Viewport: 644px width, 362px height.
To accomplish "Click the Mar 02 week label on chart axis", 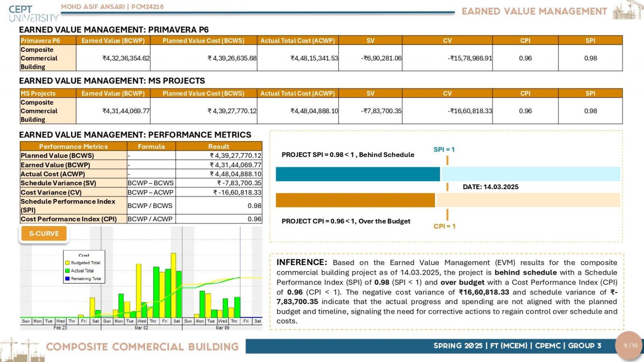I will [x=141, y=328].
